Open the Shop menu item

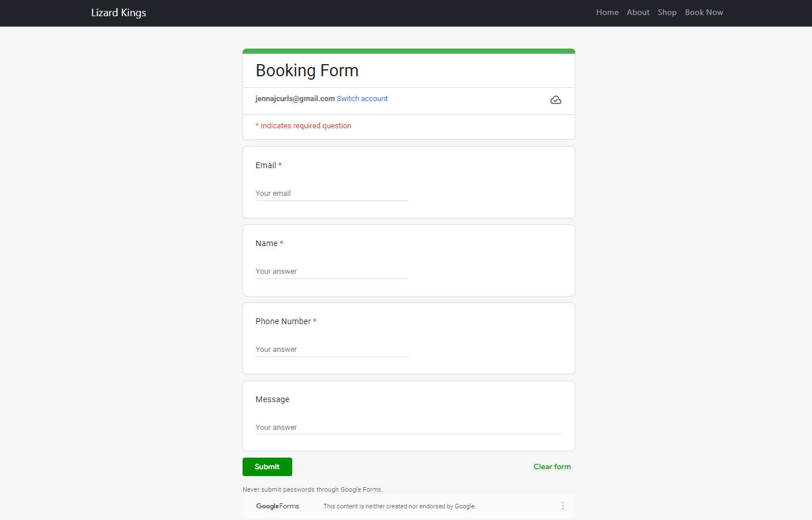(x=667, y=12)
